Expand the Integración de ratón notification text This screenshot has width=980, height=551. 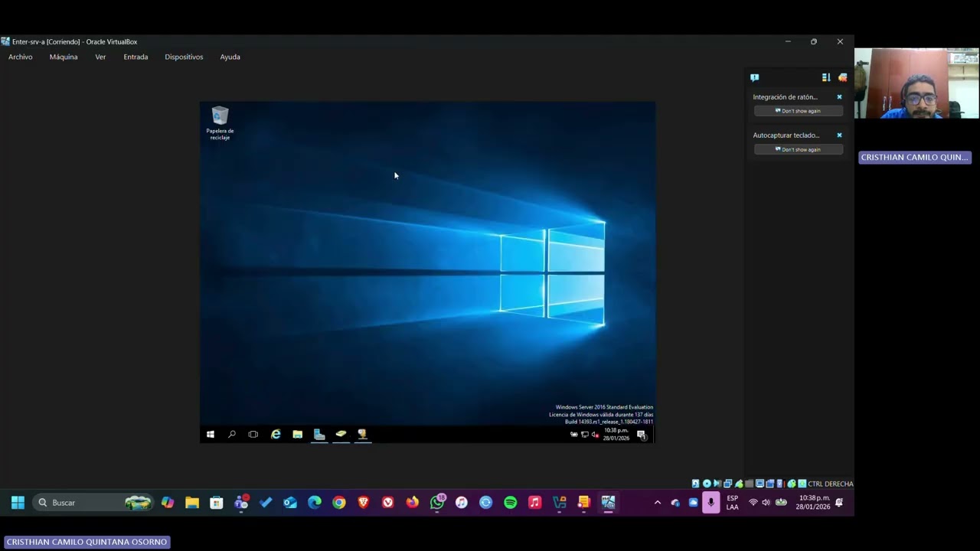[786, 97]
